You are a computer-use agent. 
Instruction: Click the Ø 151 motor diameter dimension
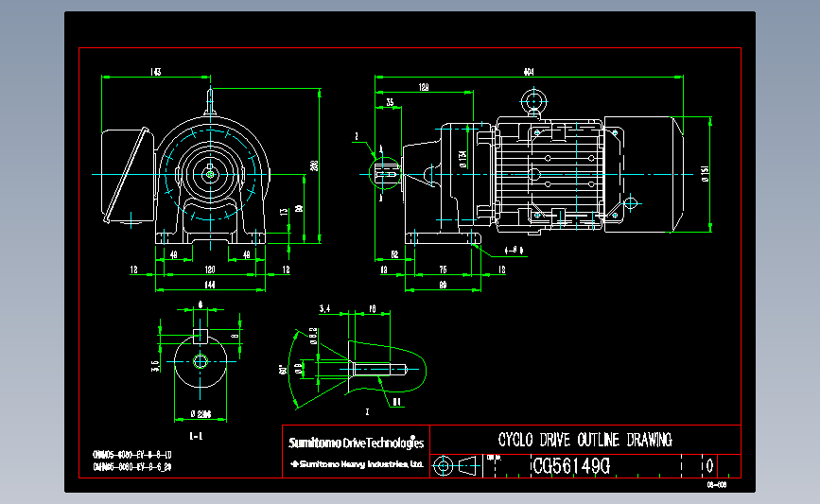tap(706, 174)
